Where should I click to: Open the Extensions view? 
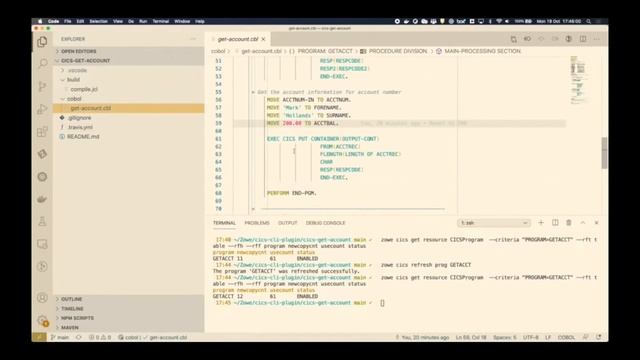pyautogui.click(x=42, y=131)
